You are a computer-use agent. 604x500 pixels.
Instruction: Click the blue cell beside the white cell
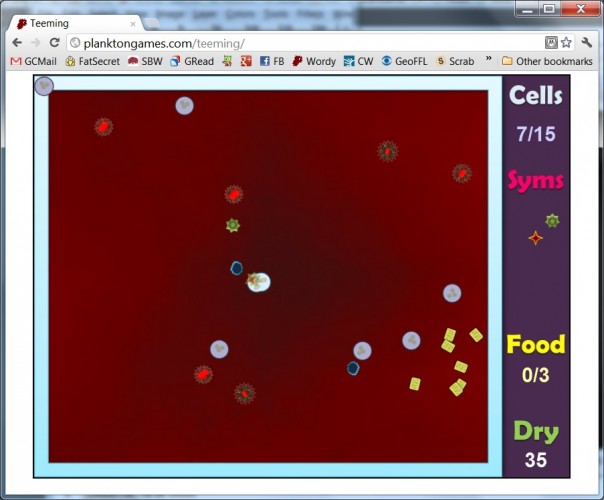[x=237, y=268]
